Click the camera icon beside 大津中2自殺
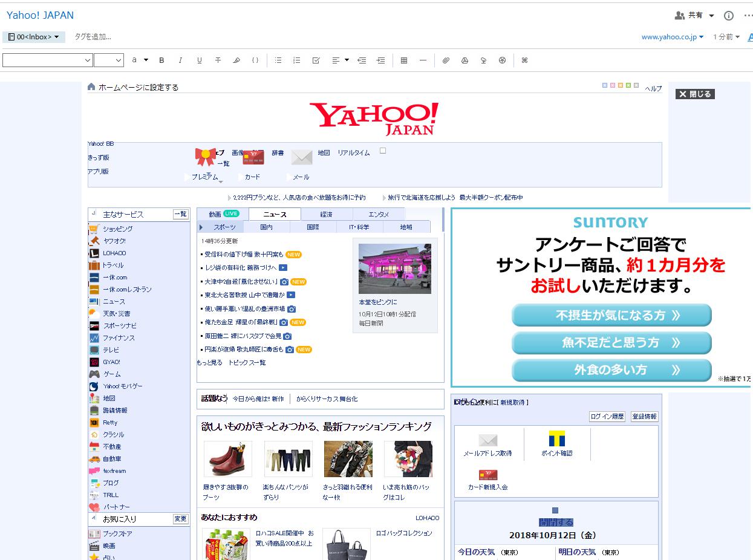The height and width of the screenshot is (560, 753). click(284, 282)
